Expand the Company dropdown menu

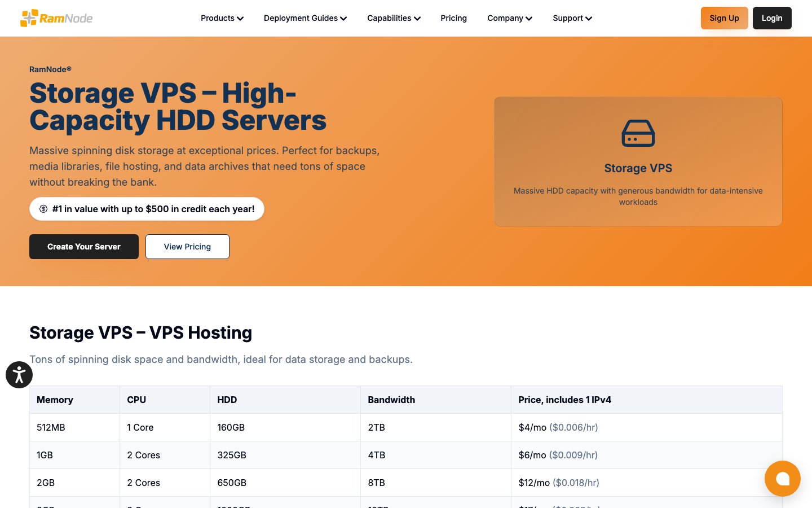510,18
